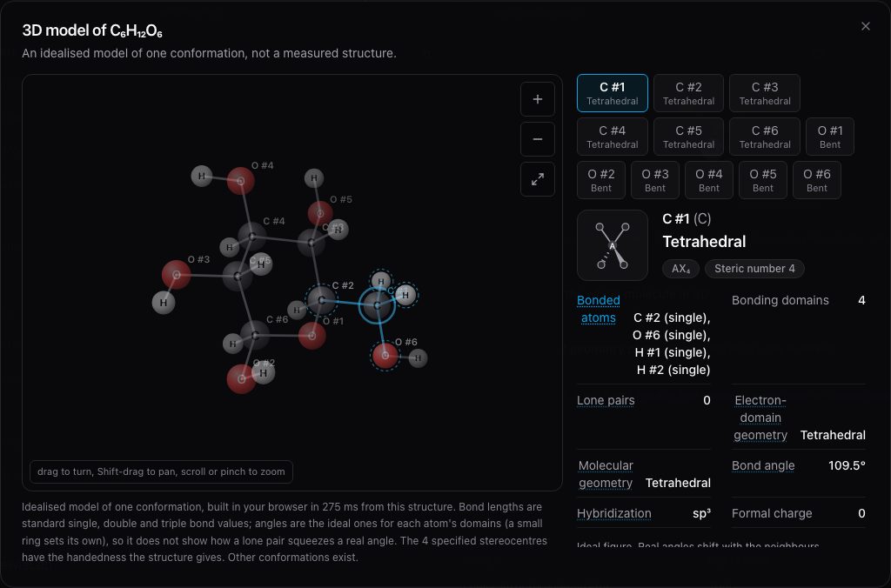Viewport: 891px width, 588px height.
Task: Click the C #6 carbon atom in model
Action: tap(255, 336)
